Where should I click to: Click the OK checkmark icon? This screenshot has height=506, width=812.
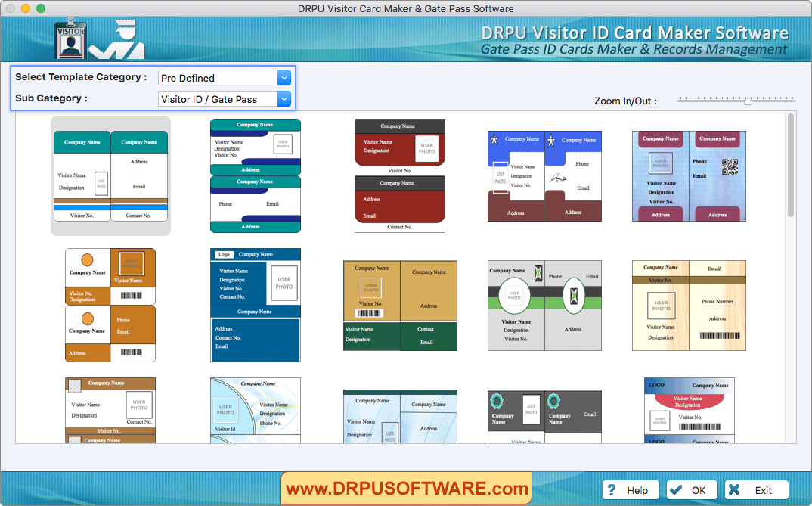click(674, 490)
